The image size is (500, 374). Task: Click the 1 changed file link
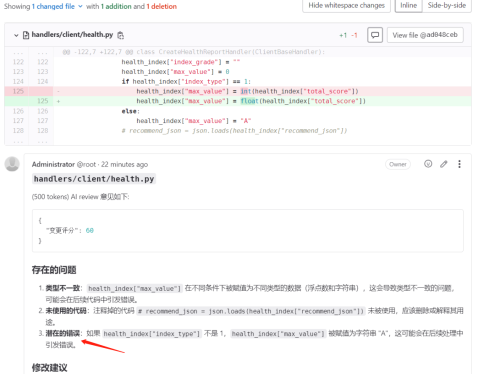pyautogui.click(x=53, y=6)
